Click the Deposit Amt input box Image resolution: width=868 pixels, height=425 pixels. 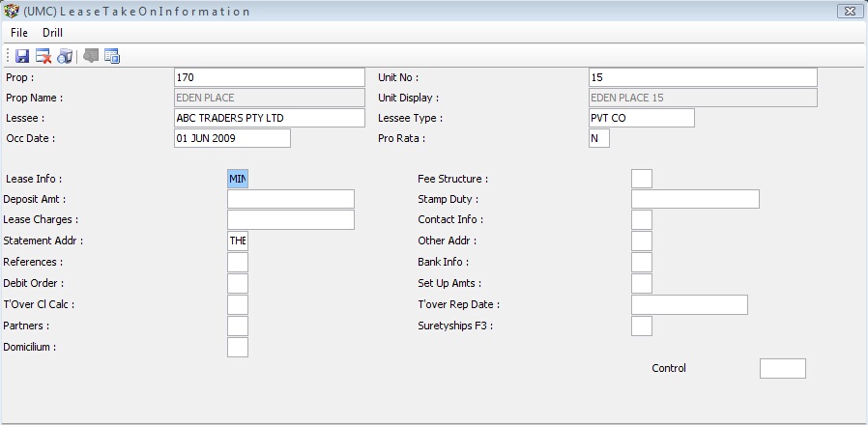pyautogui.click(x=290, y=199)
